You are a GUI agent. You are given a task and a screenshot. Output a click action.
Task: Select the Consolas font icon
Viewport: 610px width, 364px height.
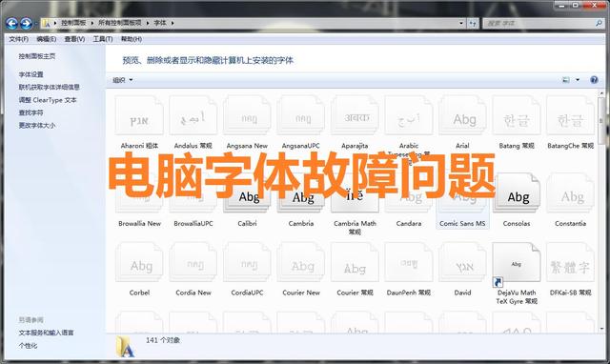(x=517, y=193)
